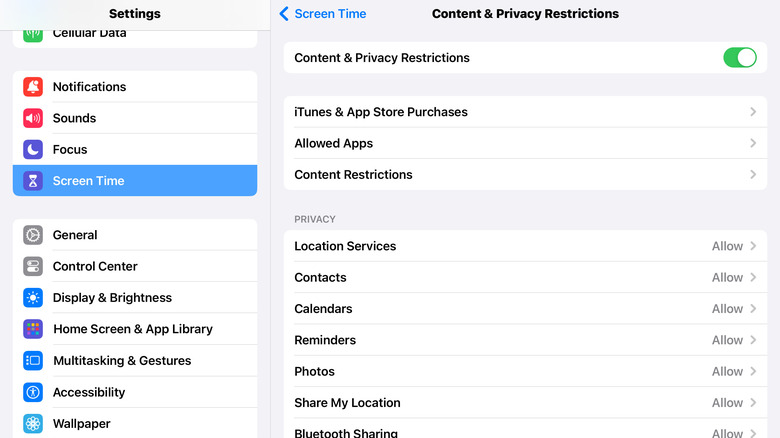Open Content Restrictions

click(x=525, y=175)
